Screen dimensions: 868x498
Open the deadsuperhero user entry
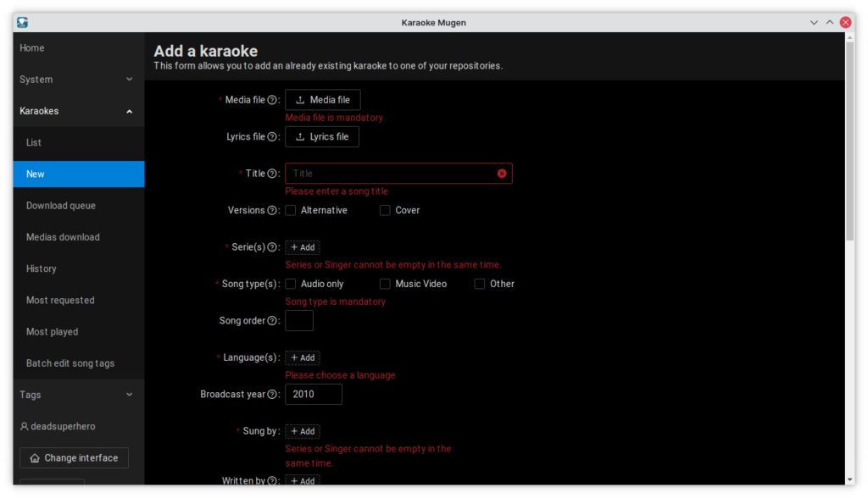point(79,427)
